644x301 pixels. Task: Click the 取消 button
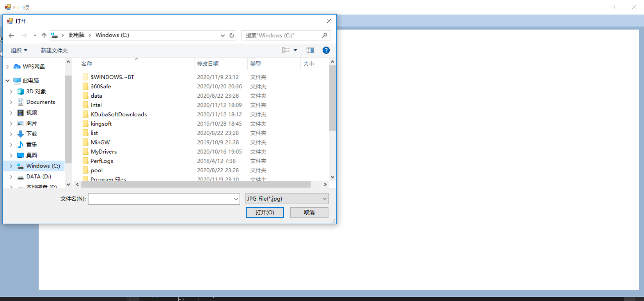(309, 212)
